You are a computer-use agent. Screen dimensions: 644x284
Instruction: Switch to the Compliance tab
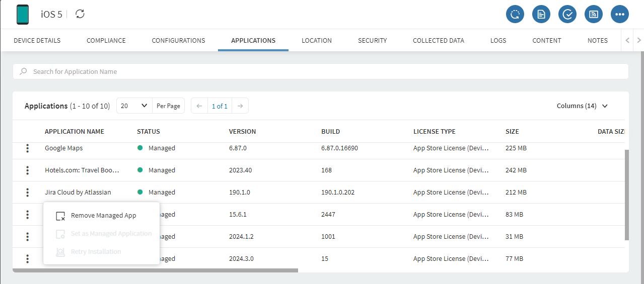106,41
